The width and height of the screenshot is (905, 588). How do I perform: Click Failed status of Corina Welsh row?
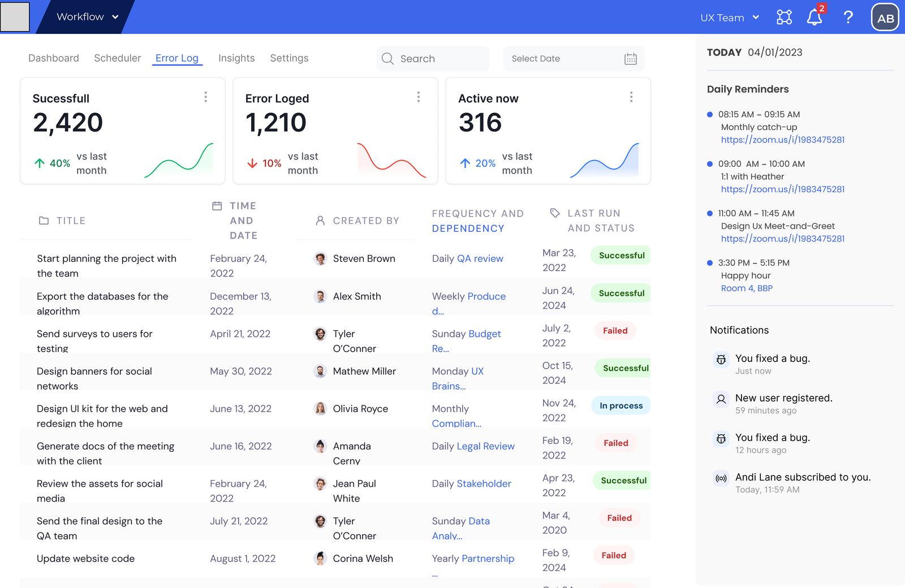tap(614, 556)
